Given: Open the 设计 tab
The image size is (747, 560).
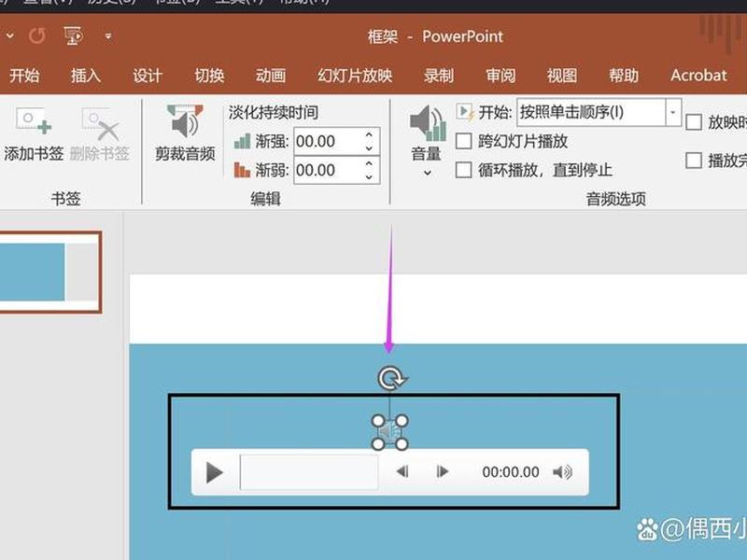Looking at the screenshot, I should (148, 76).
